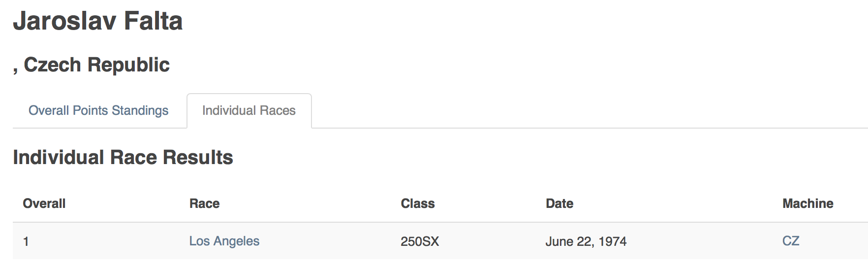
Task: Click the 250SX class cell
Action: (420, 241)
